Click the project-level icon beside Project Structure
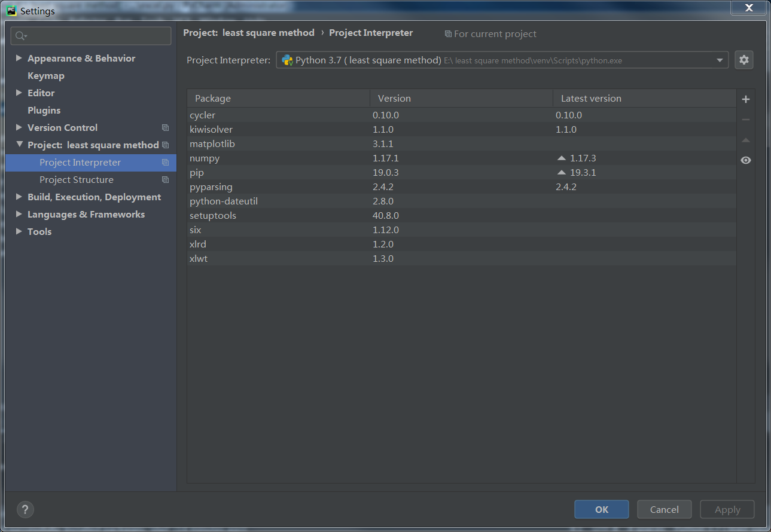This screenshot has width=771, height=532. click(x=165, y=180)
